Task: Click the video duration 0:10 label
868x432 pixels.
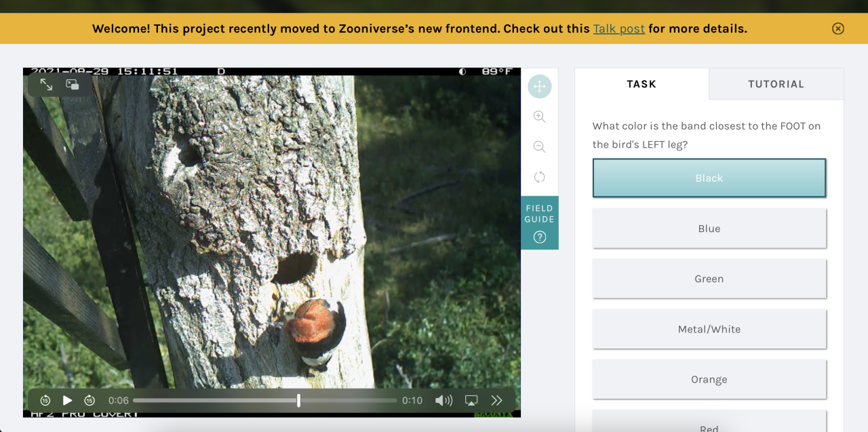Action: point(412,400)
